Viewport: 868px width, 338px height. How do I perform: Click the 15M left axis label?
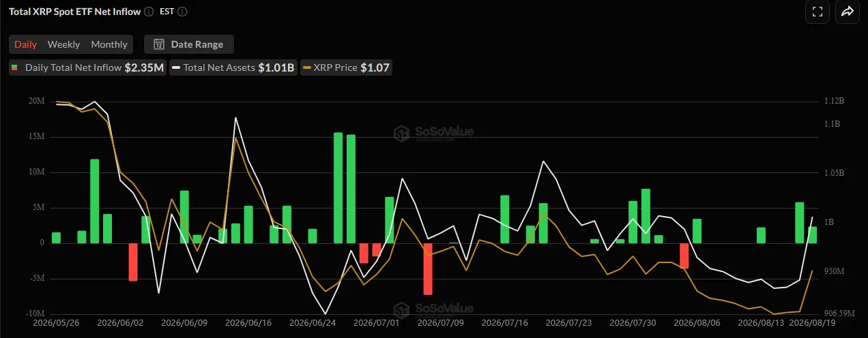(36, 136)
